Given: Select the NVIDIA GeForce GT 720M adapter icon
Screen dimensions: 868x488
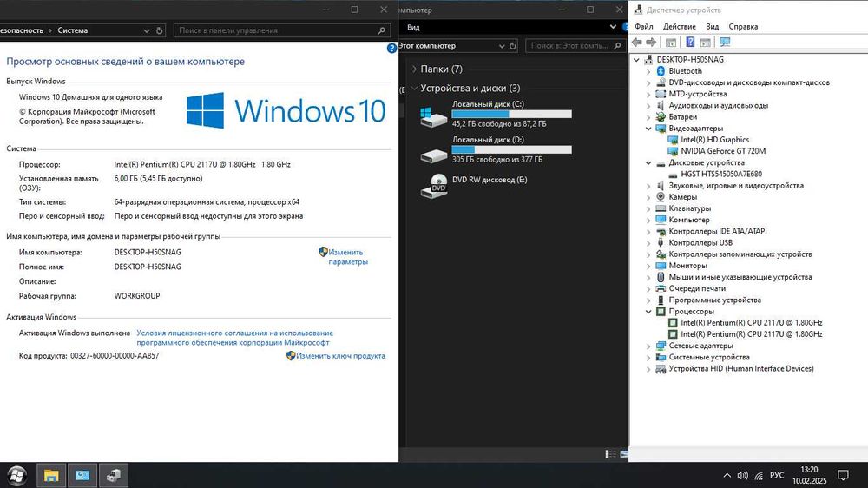Looking at the screenshot, I should (x=673, y=151).
